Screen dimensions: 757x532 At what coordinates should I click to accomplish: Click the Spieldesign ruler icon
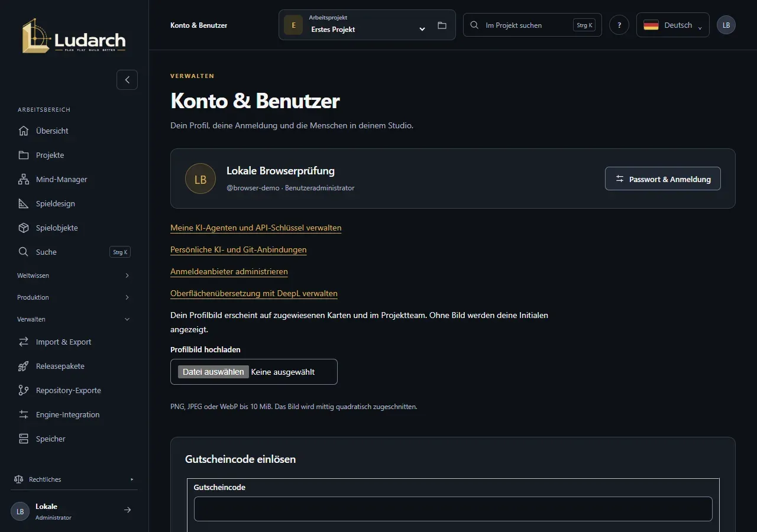click(24, 203)
